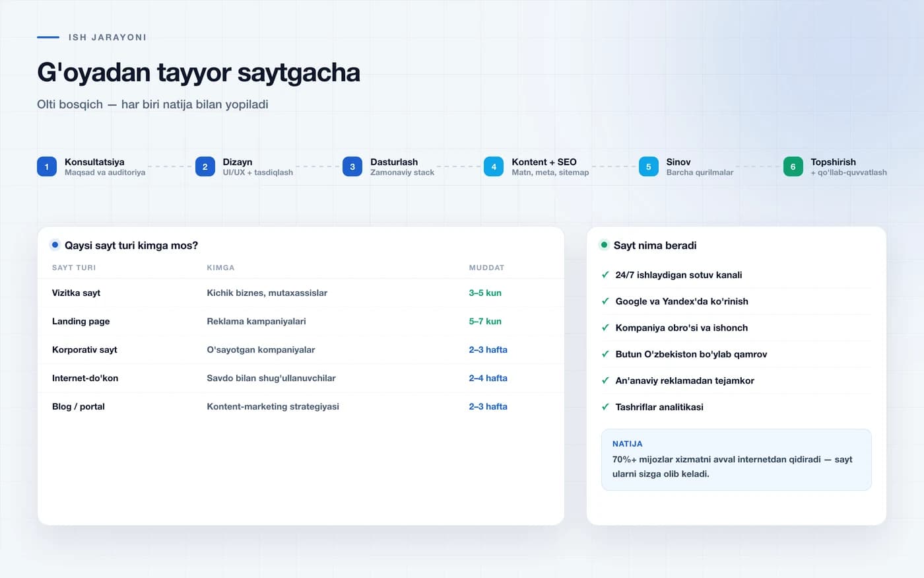The image size is (924, 578).
Task: Click 'An'anaviy reklamadan tejamkor' benefit text
Action: (684, 380)
